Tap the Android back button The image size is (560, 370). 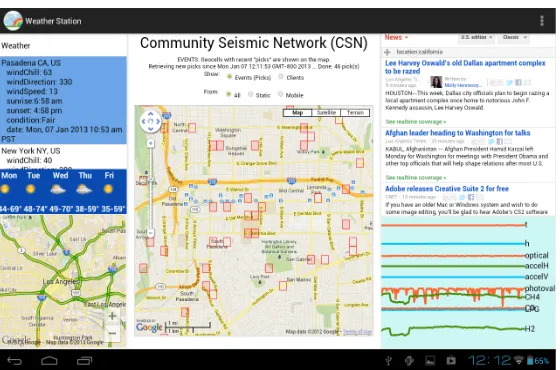click(15, 361)
